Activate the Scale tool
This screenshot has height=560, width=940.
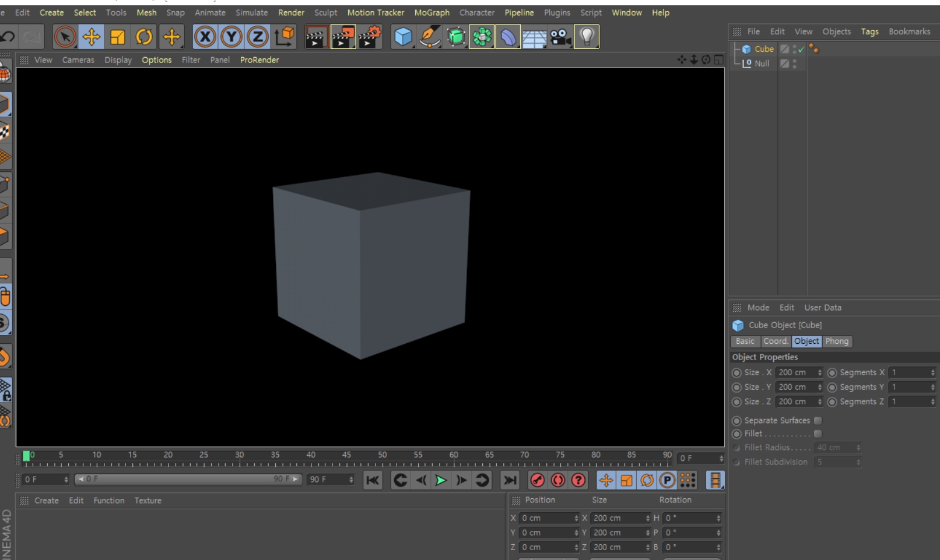click(118, 37)
